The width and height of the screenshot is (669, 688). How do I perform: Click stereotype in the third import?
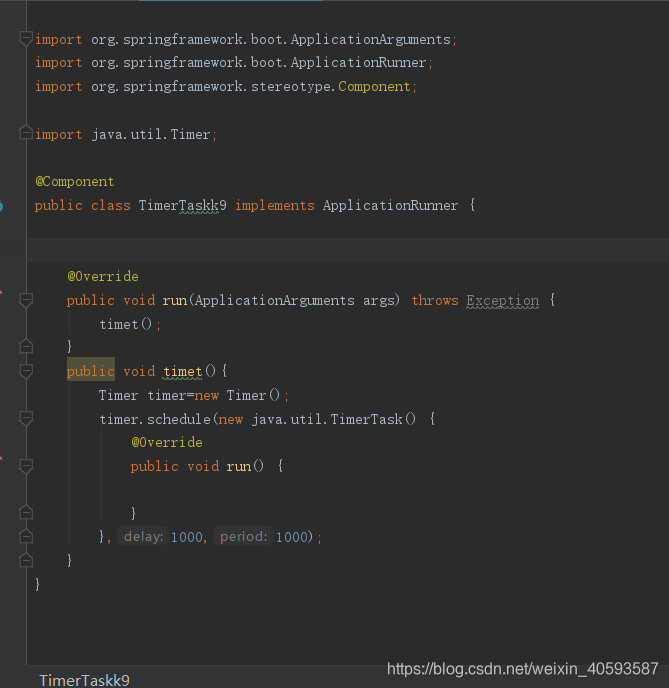[x=290, y=86]
